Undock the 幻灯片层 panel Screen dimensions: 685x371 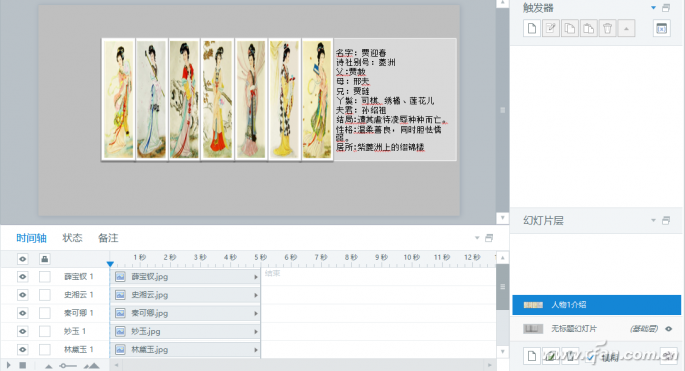coord(666,220)
